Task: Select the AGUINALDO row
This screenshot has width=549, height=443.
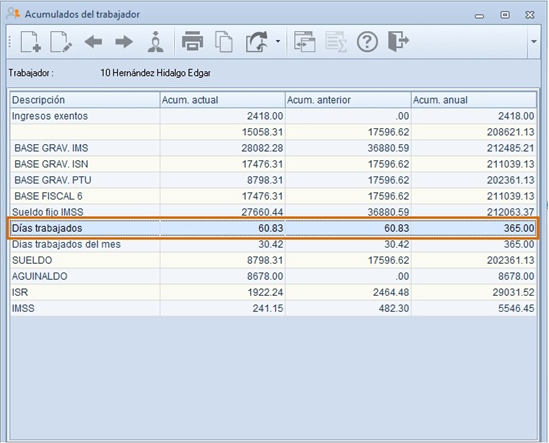Action: [x=273, y=276]
